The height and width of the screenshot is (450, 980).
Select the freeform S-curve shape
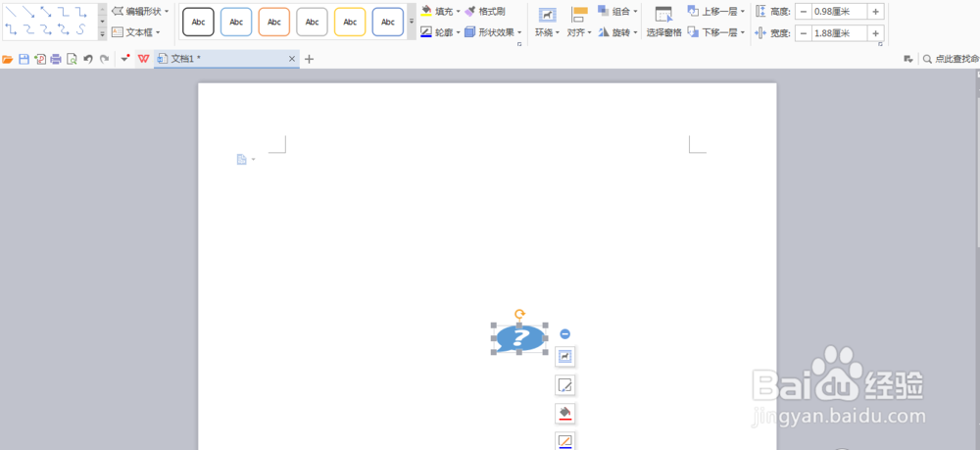[x=80, y=28]
